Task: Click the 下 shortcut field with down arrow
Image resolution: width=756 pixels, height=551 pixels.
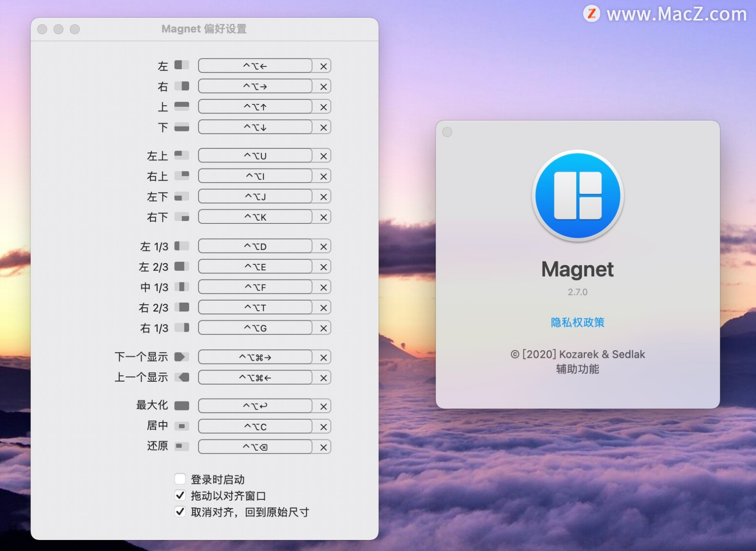Action: 255,127
